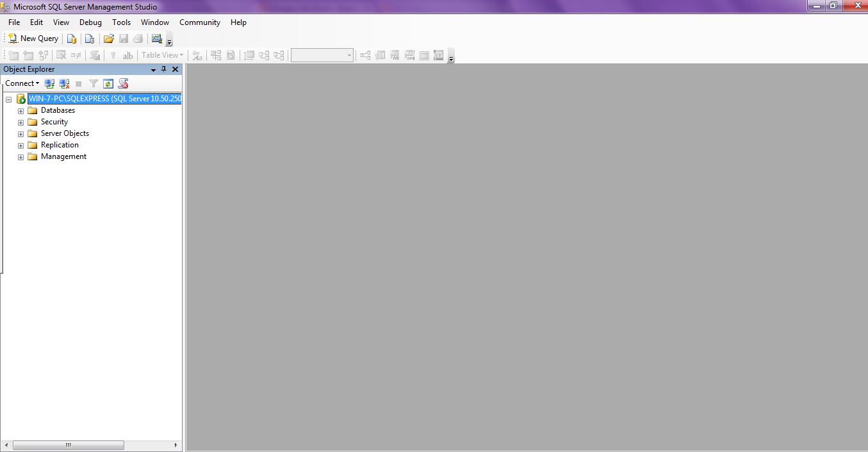Open the Help menu
This screenshot has height=452, width=868.
pos(238,22)
